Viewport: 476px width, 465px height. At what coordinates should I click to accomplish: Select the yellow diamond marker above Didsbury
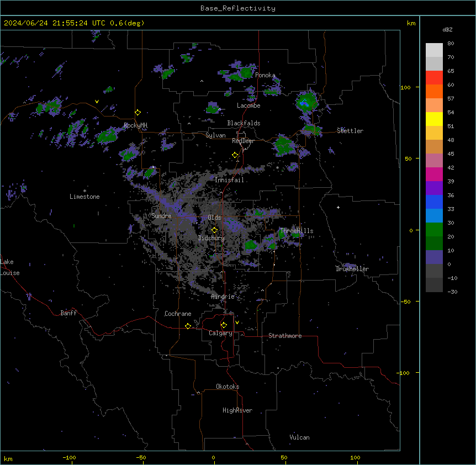[214, 230]
